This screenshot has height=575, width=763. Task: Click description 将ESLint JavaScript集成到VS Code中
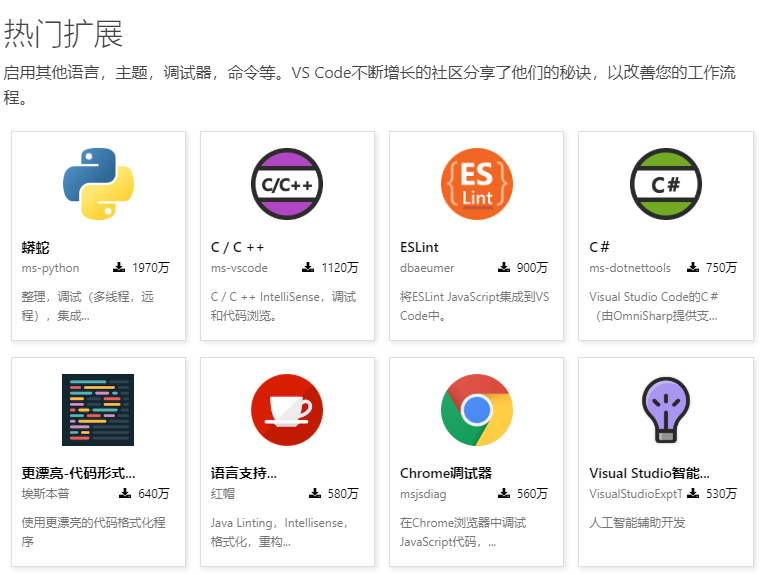(x=474, y=306)
